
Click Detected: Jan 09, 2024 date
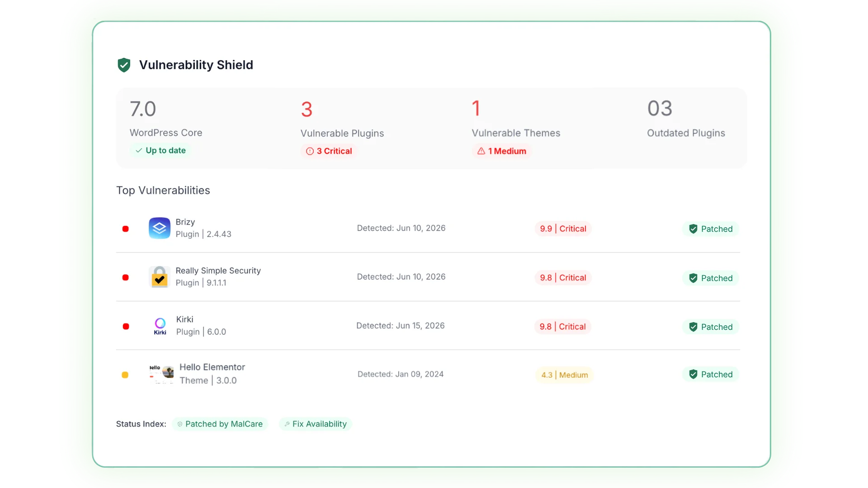coord(401,375)
